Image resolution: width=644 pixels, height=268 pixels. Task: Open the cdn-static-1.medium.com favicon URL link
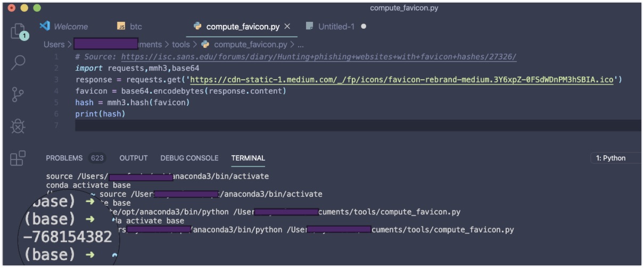point(402,80)
